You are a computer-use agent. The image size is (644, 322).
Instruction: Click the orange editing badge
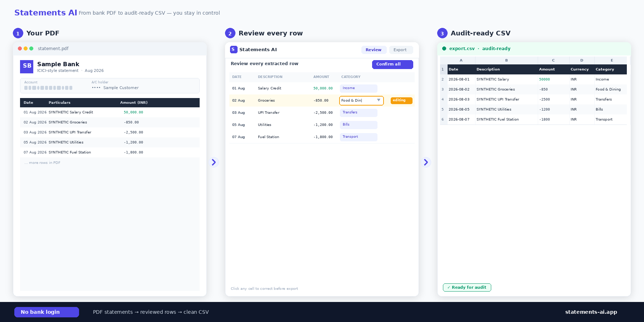coord(401,101)
